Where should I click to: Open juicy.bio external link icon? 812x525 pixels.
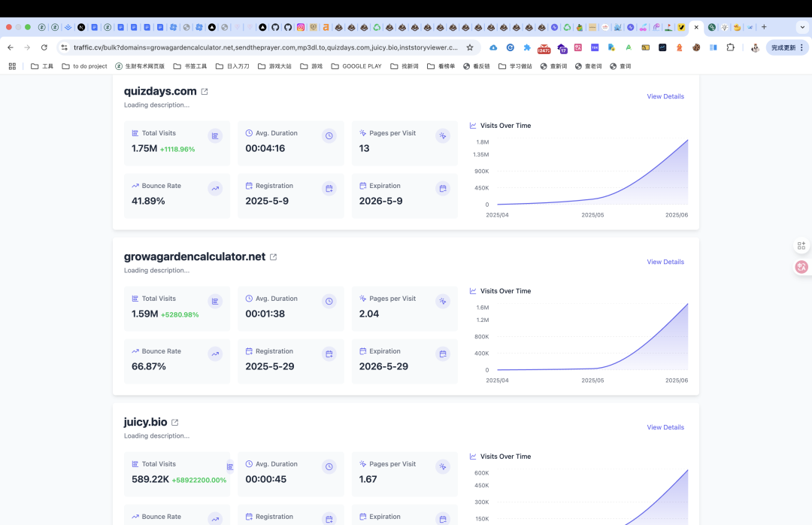click(175, 423)
